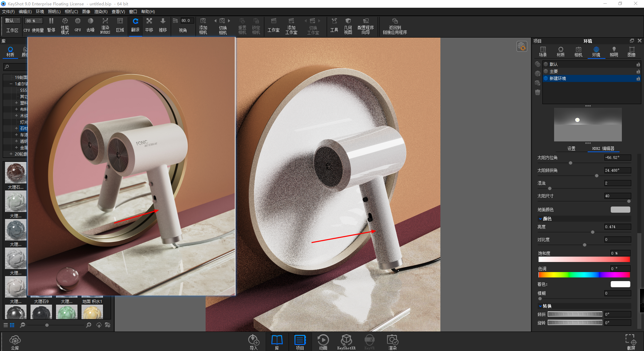Open the 材质 tab in the library panel
644x351 pixels.
point(10,52)
